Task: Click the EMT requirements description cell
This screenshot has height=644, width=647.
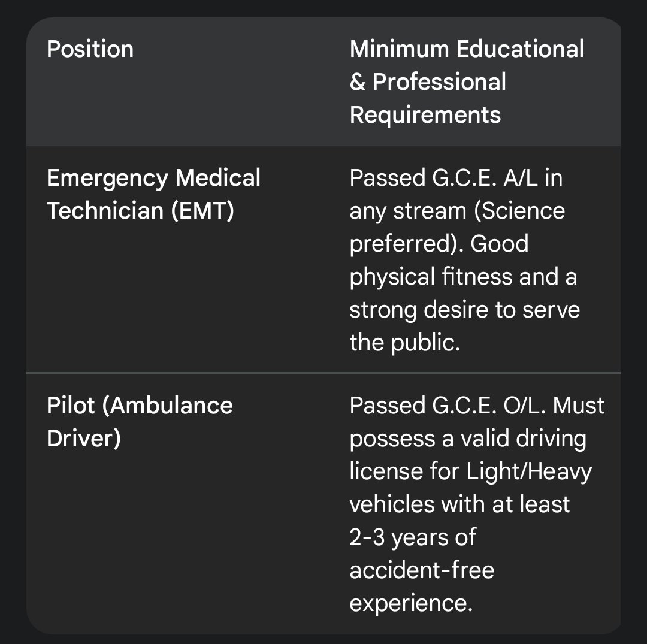Action: (464, 260)
